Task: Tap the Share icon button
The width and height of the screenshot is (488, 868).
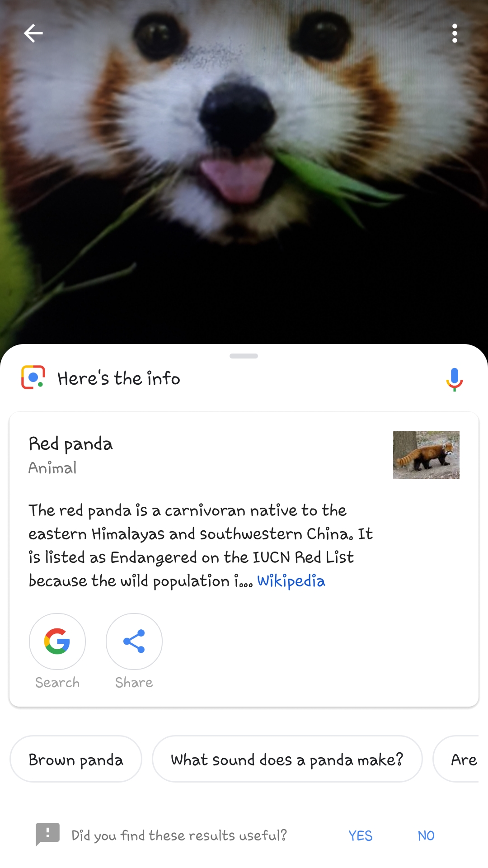Action: [134, 641]
